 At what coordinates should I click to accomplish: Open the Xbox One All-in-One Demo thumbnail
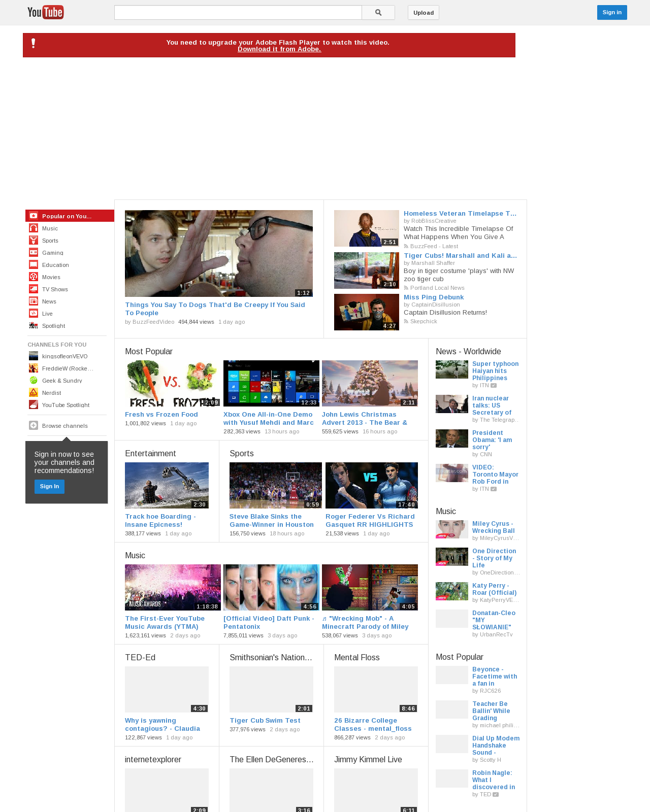click(271, 383)
